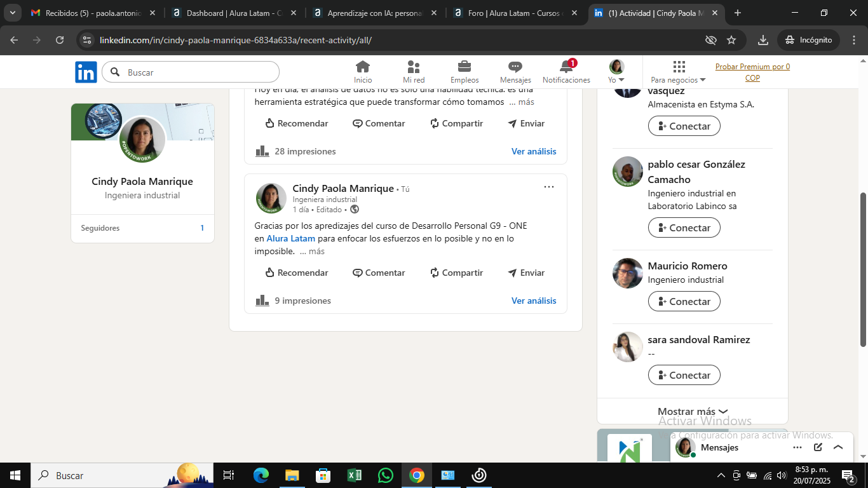Focus the LinkedIn Buscar search field
The width and height of the screenshot is (868, 488).
[x=191, y=72]
